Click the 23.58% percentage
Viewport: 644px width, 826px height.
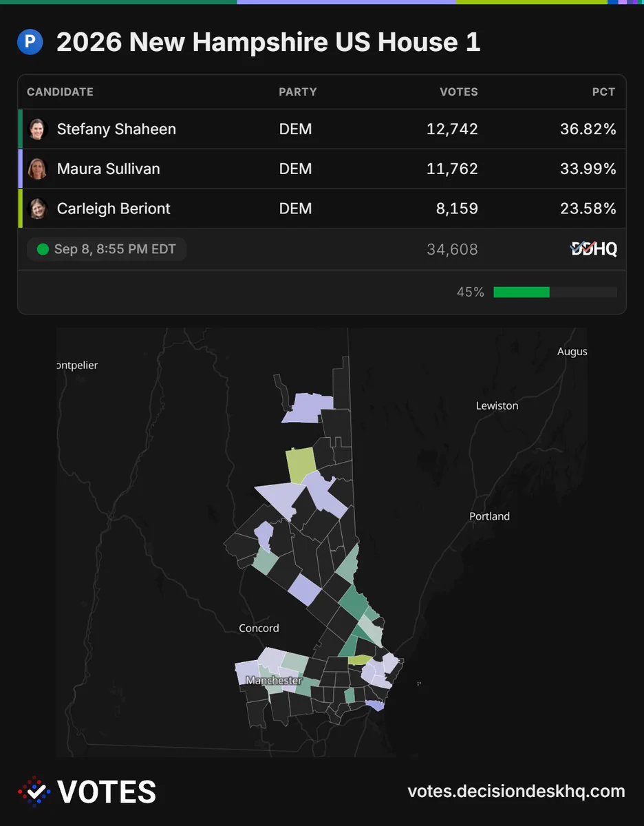pos(588,209)
